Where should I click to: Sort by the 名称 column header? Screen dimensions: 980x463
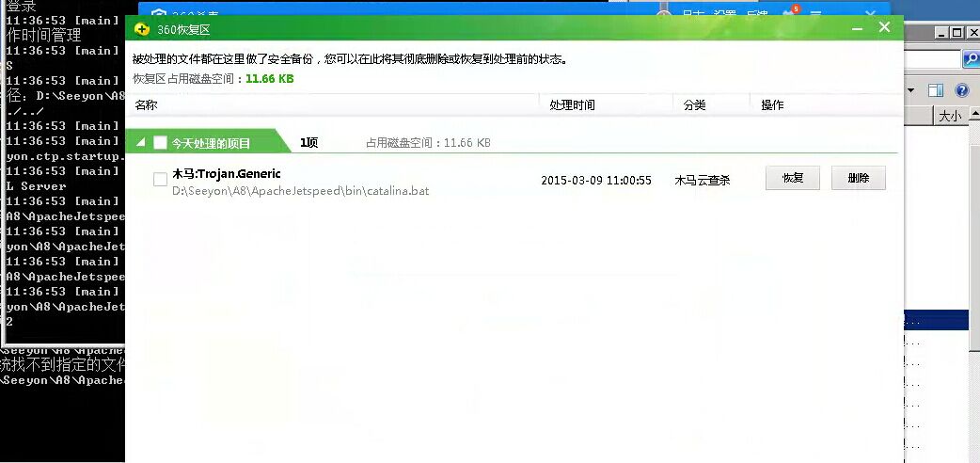pos(146,105)
